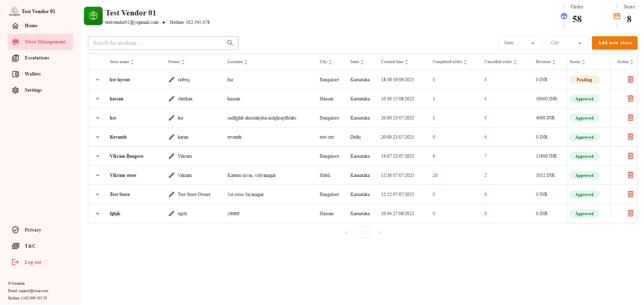Log out of the account
Screen dimensions: 644x305
click(x=33, y=262)
